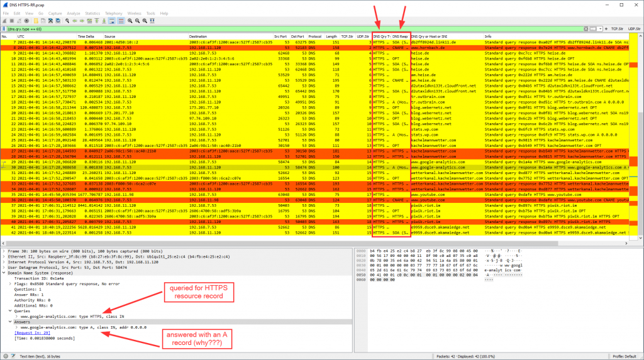Sort by the Destination column header

[231, 36]
